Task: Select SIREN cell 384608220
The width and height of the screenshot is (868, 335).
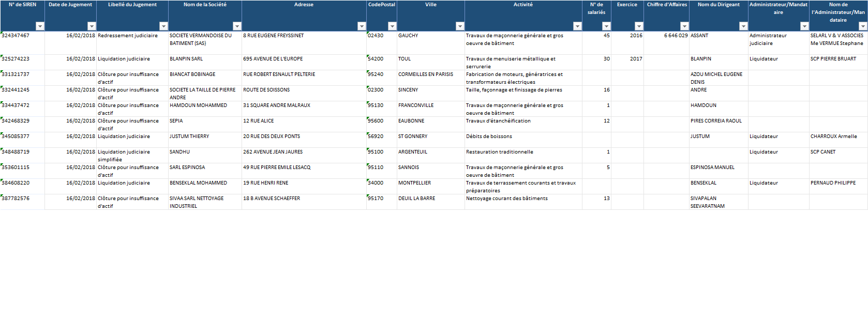Action: tap(23, 187)
